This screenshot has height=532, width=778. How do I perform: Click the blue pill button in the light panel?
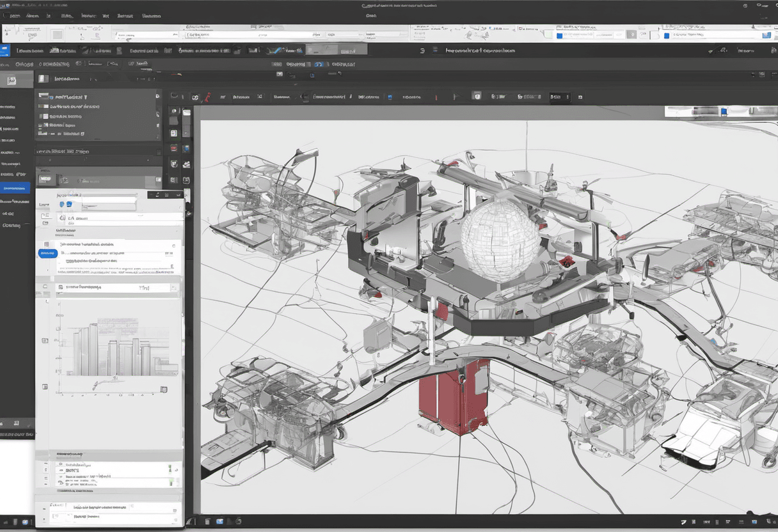click(48, 253)
